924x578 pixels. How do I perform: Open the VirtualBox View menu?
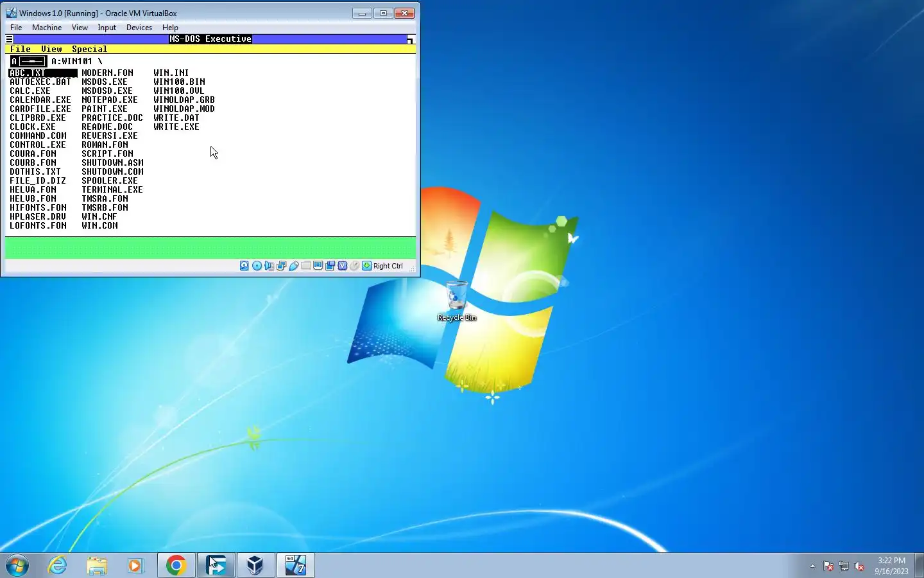coord(80,28)
